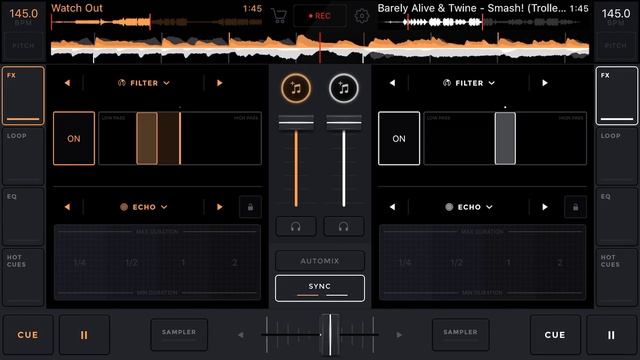Open the right deck SAMPLER
Image resolution: width=640 pixels, height=360 pixels.
tap(460, 335)
